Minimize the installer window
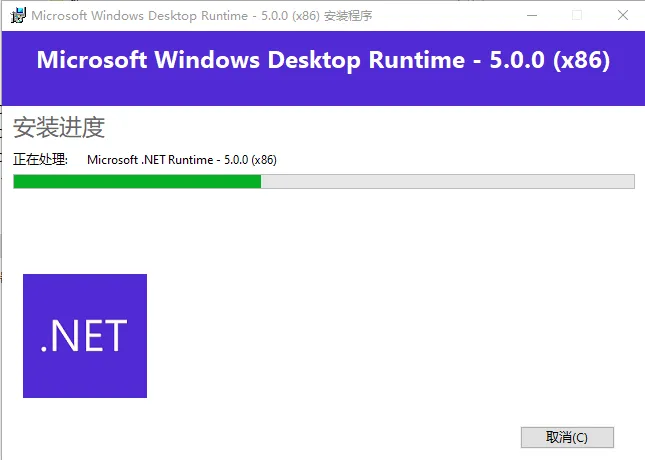645x460 pixels. point(532,15)
